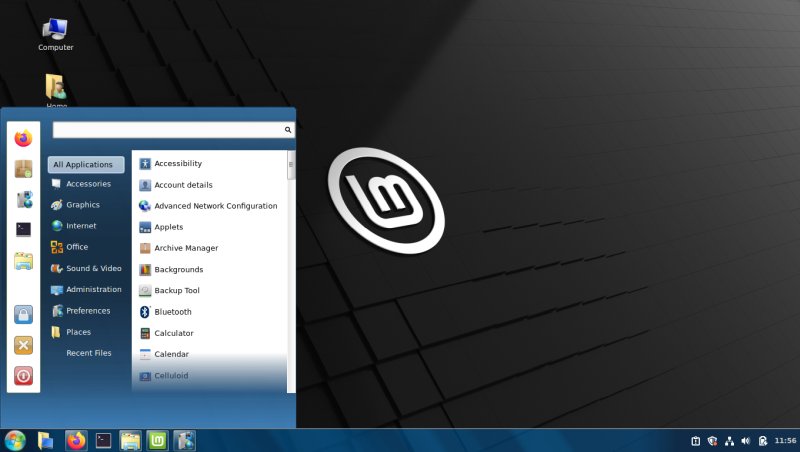800x452 pixels.
Task: Click the volume speaker tray icon
Action: (x=746, y=441)
